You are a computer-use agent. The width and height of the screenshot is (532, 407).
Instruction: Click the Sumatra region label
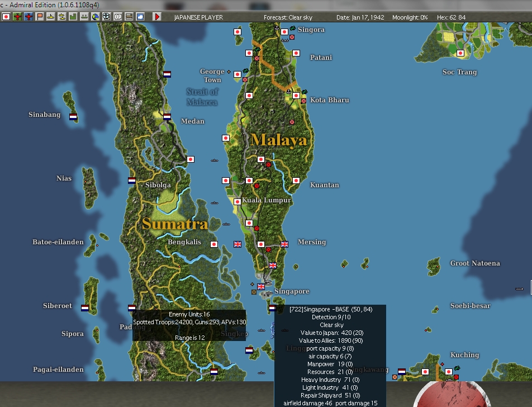point(175,224)
